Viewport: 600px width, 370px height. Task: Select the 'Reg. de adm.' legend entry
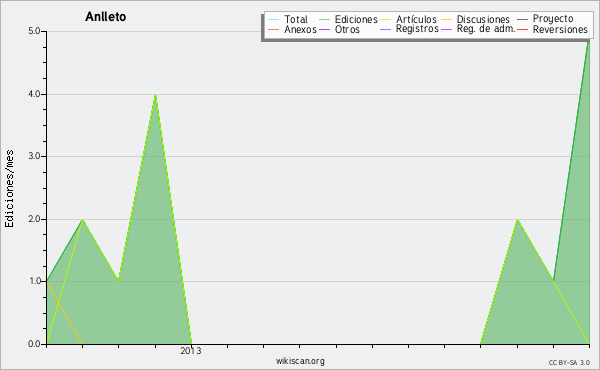click(486, 29)
